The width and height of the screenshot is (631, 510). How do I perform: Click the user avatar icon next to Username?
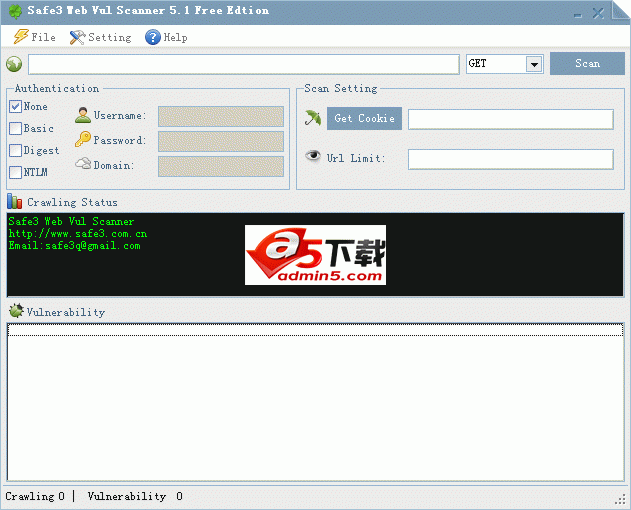click(83, 115)
